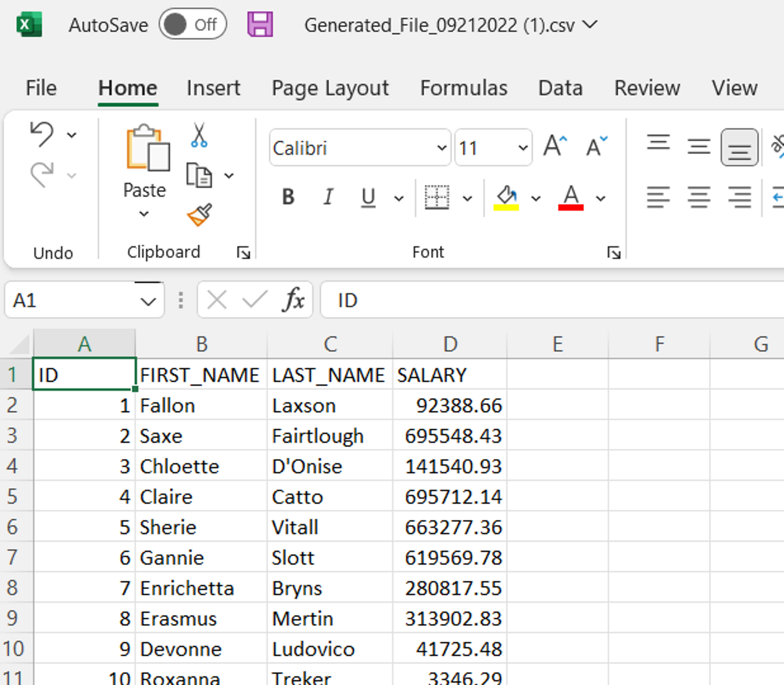
Task: Open the Formulas tab
Action: click(x=464, y=88)
